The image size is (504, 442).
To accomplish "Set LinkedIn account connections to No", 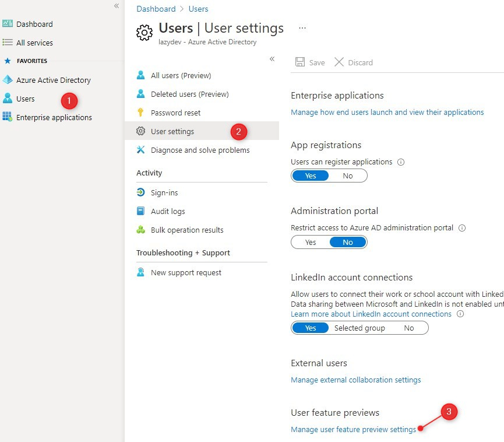I will pyautogui.click(x=409, y=328).
